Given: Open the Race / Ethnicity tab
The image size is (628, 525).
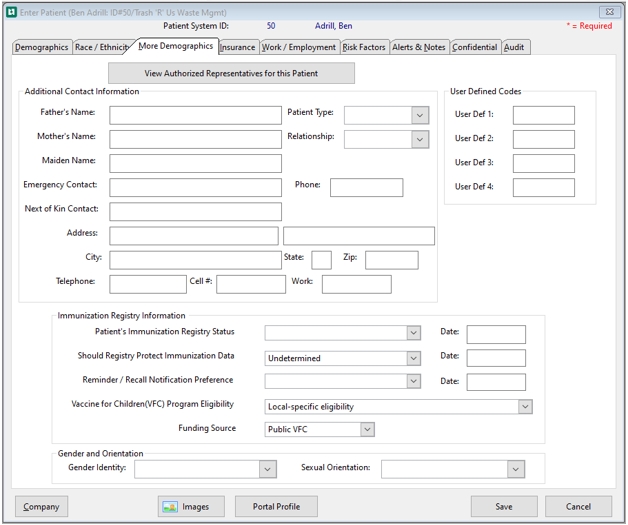Looking at the screenshot, I should point(101,47).
